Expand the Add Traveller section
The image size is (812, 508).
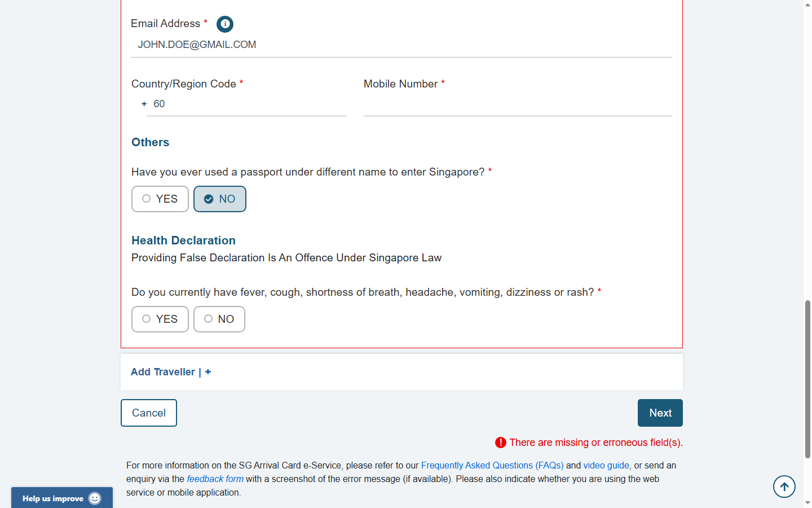coord(163,372)
